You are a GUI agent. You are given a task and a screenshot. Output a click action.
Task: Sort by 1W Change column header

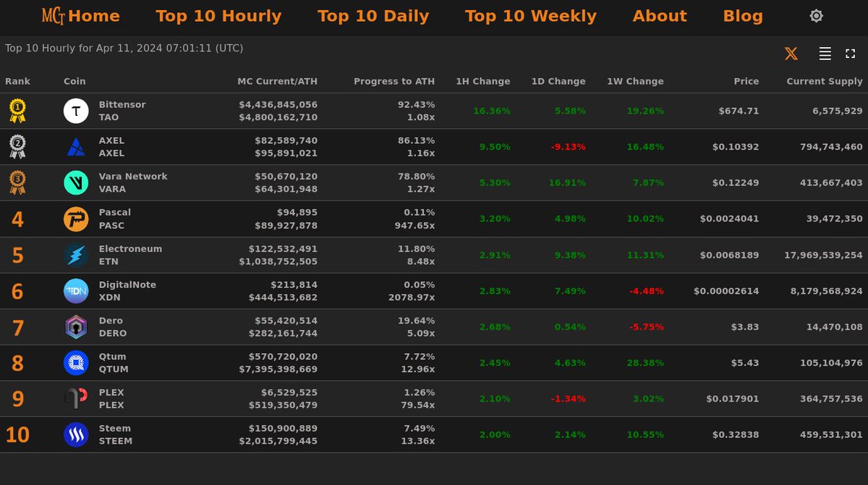point(635,81)
